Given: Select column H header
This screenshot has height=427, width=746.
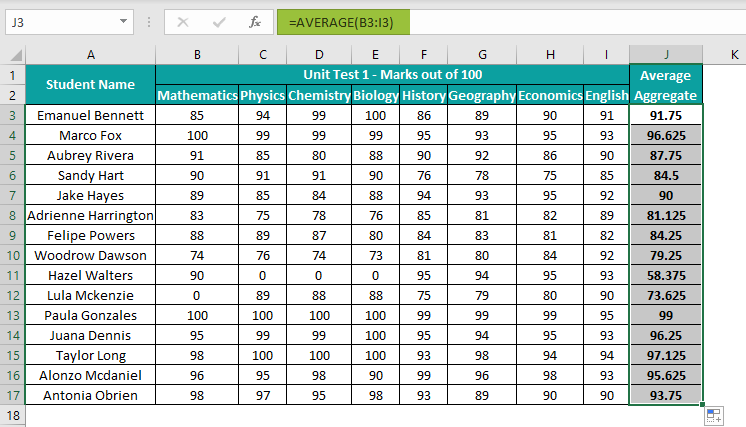Looking at the screenshot, I should [x=550, y=55].
